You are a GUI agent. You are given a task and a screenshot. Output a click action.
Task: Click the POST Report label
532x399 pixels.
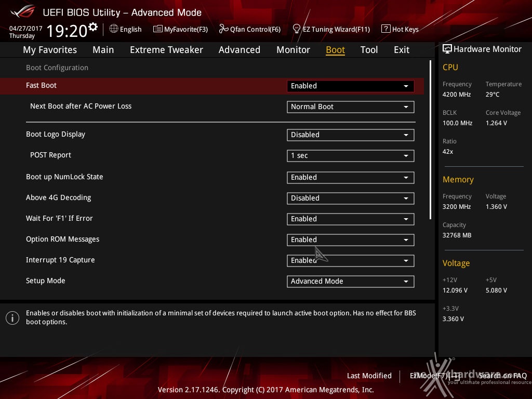(x=50, y=155)
